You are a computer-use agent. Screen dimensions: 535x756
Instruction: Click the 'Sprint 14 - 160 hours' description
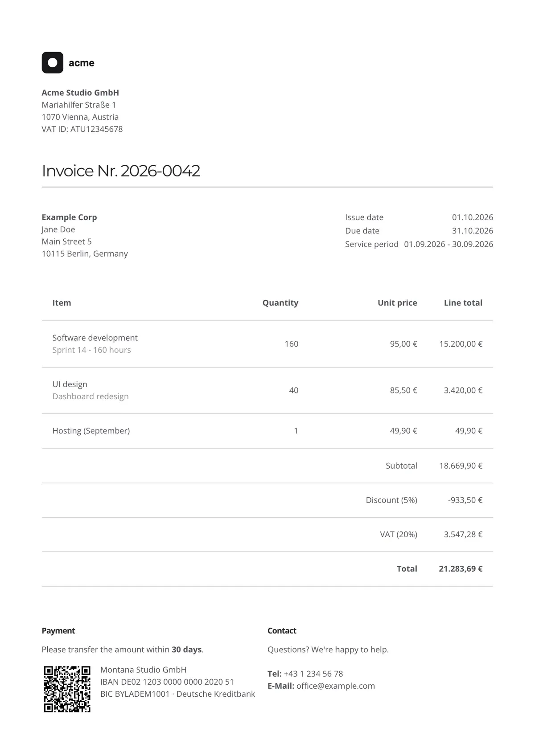92,350
